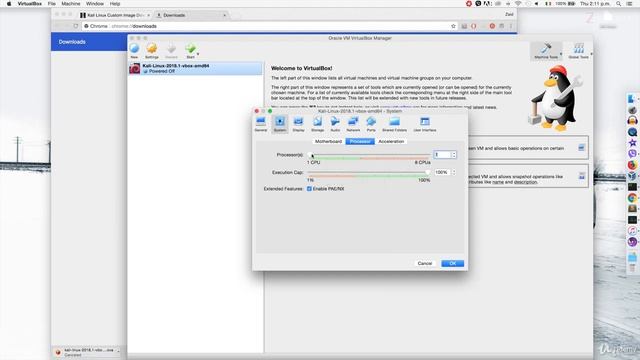Open the Display settings section
Image resolution: width=640 pixels, height=360 pixels.
[298, 124]
